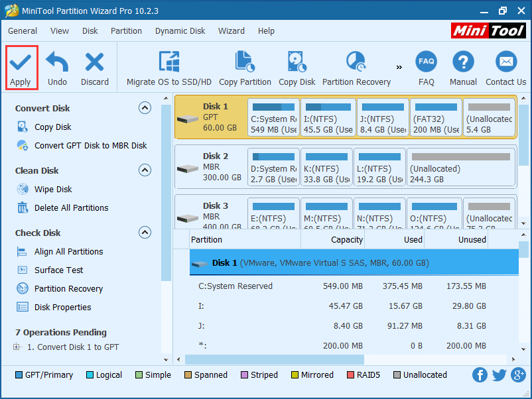Start Partition Recovery from the toolbar

(x=356, y=68)
